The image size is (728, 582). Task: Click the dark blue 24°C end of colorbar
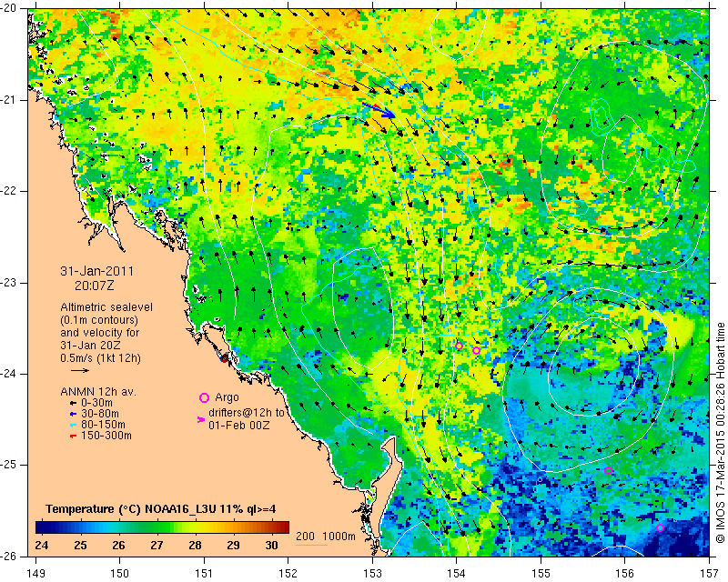coord(41,527)
